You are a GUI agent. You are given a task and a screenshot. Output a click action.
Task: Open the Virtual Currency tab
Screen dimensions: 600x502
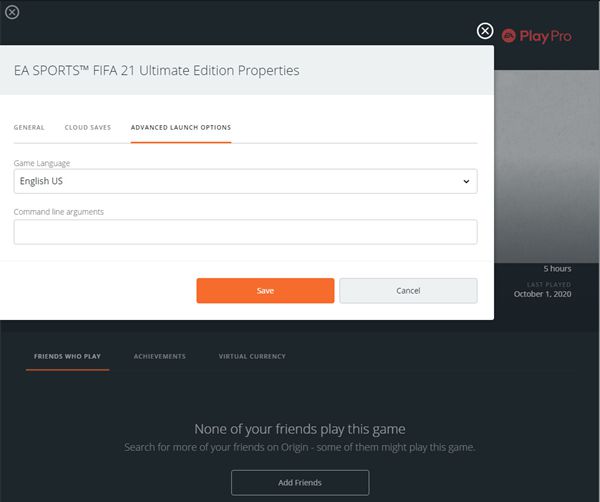click(252, 356)
